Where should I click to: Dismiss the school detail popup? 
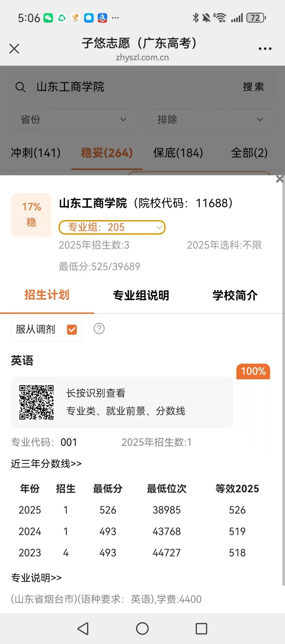[x=280, y=179]
